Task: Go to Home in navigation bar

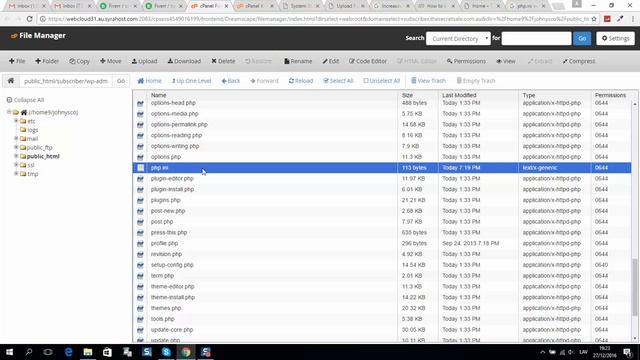Action: 150,81
